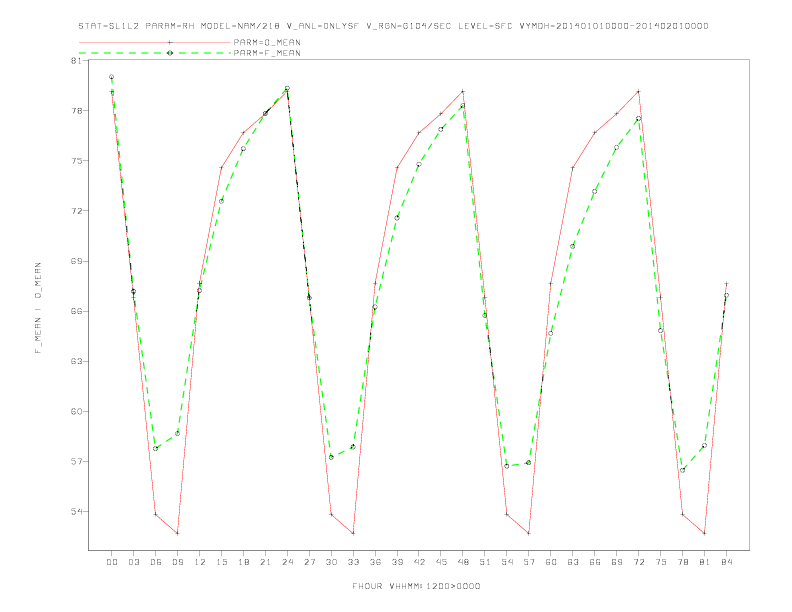Click x-axis tick label 63
This screenshot has width=792, height=612.
coord(573,562)
